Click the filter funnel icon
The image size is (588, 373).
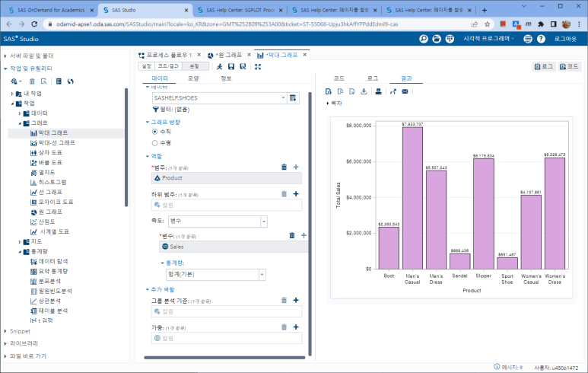pyautogui.click(x=156, y=109)
